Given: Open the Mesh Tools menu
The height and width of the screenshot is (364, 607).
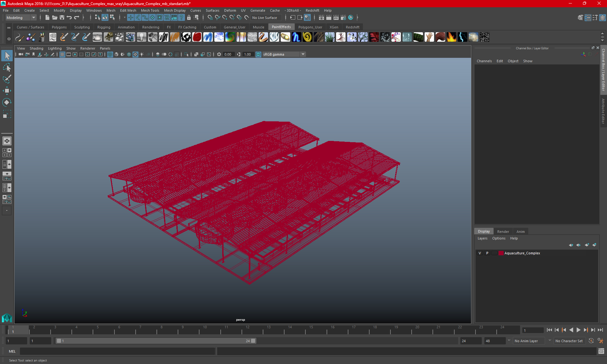Looking at the screenshot, I should click(150, 10).
